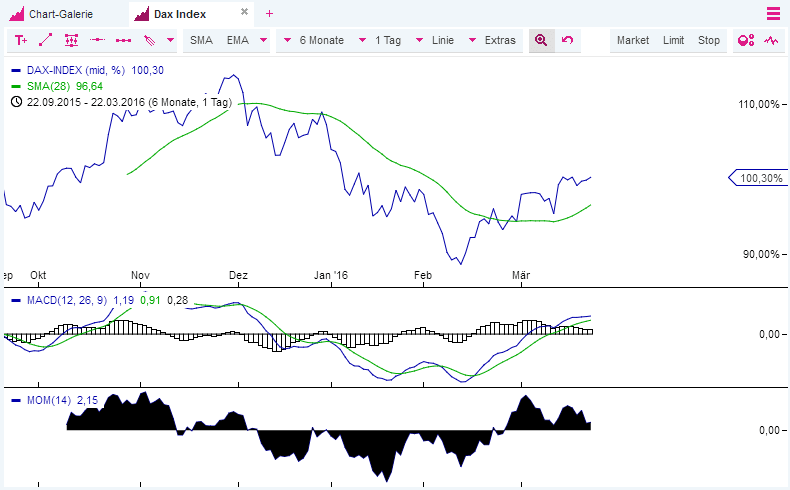Click the undo/reset arrow icon
The height and width of the screenshot is (490, 790).
pyautogui.click(x=568, y=40)
